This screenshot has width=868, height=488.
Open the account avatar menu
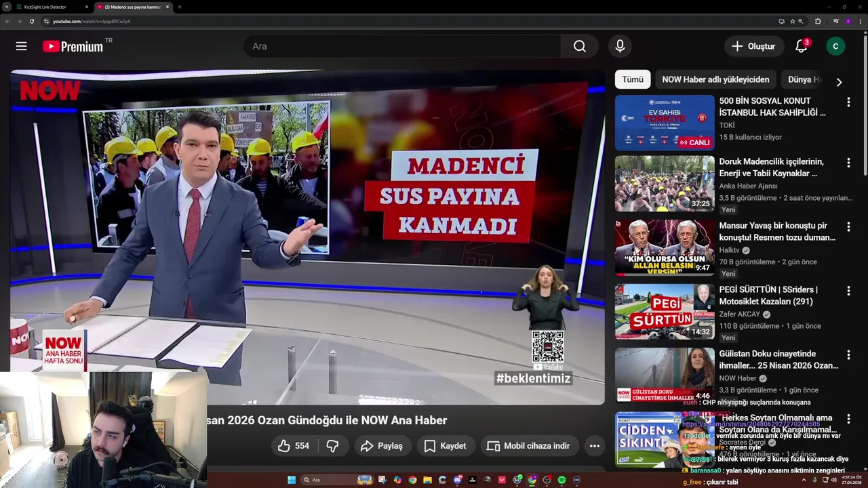click(x=835, y=46)
